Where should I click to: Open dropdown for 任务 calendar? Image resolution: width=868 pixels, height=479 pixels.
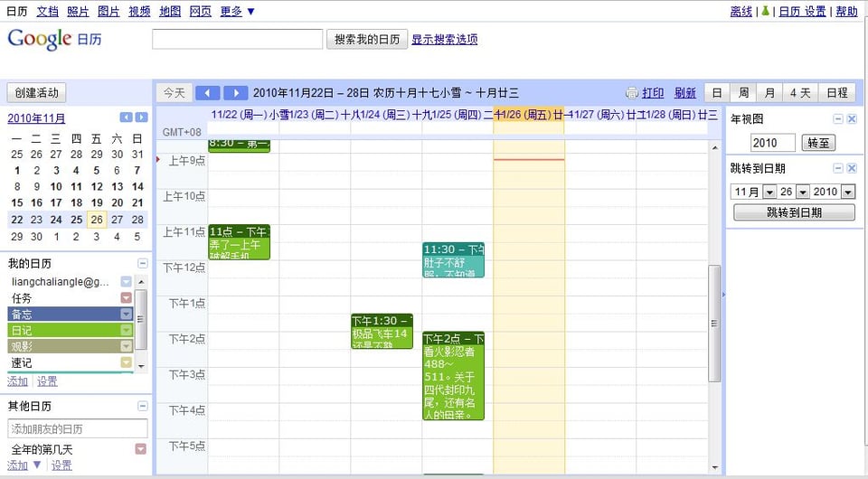(x=127, y=297)
